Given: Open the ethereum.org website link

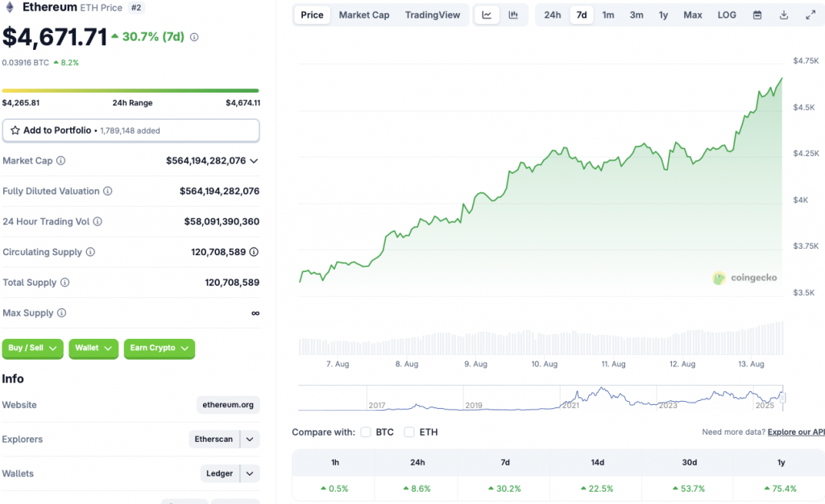Looking at the screenshot, I should pyautogui.click(x=228, y=405).
